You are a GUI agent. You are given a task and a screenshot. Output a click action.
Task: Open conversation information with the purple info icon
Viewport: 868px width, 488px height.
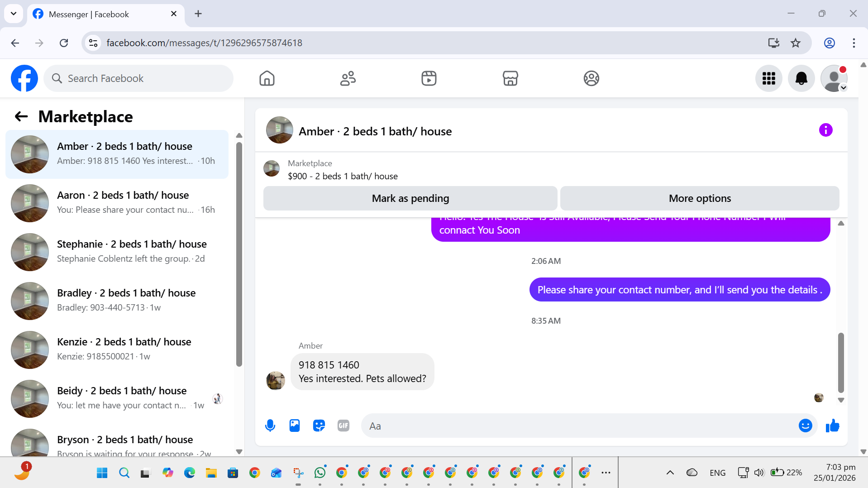pos(826,130)
